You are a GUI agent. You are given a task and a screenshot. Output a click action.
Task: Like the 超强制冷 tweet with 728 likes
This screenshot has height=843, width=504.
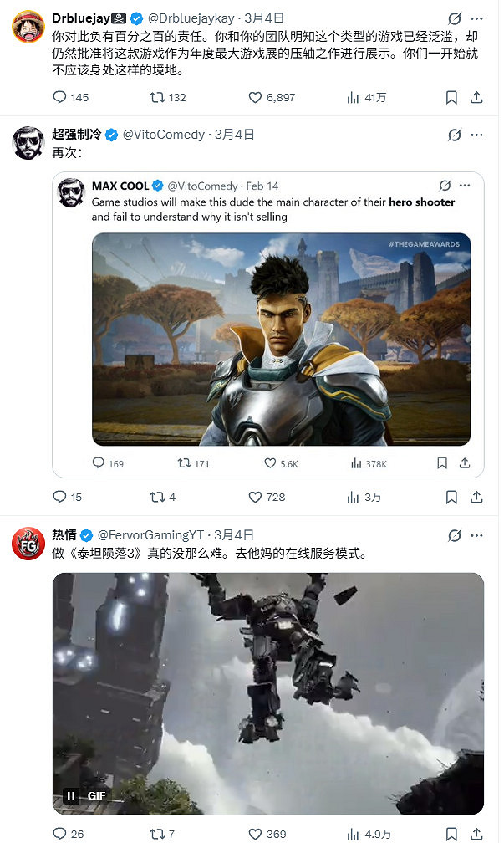[x=267, y=497]
